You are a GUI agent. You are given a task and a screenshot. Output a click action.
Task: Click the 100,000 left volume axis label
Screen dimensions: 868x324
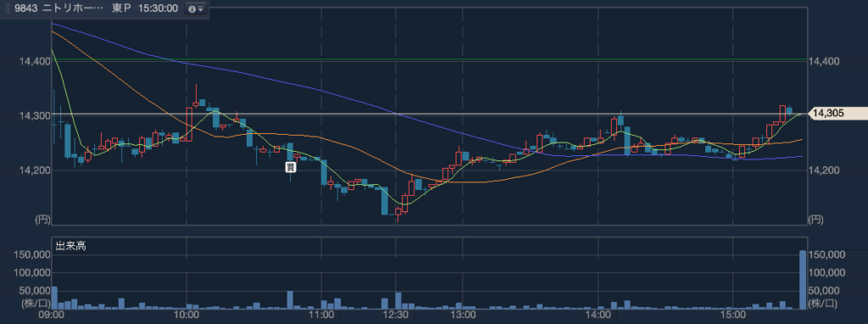click(x=31, y=272)
